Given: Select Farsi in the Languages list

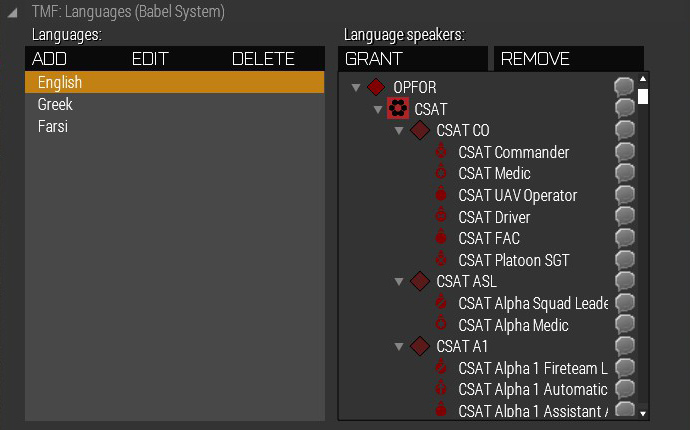Looking at the screenshot, I should pos(52,126).
